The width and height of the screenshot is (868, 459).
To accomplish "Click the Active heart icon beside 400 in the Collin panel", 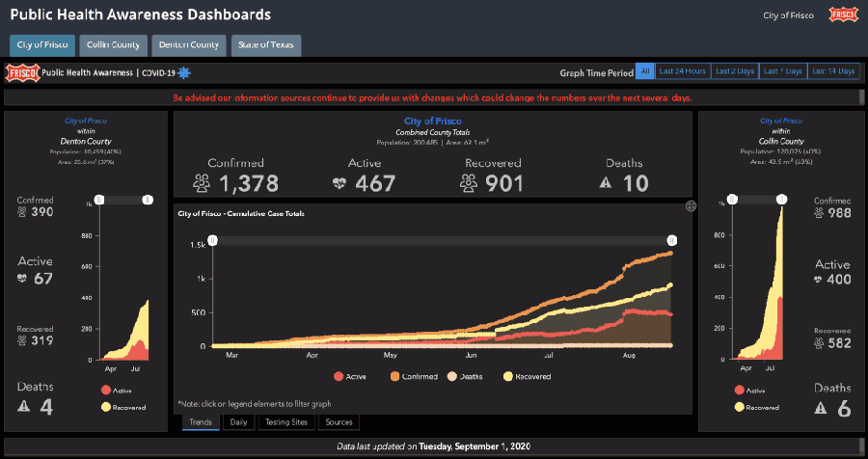I will point(819,280).
